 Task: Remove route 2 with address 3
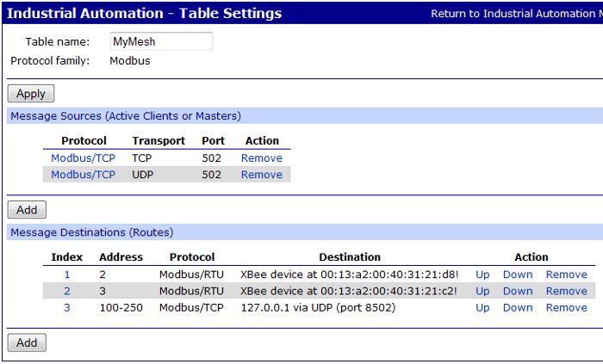click(x=566, y=291)
